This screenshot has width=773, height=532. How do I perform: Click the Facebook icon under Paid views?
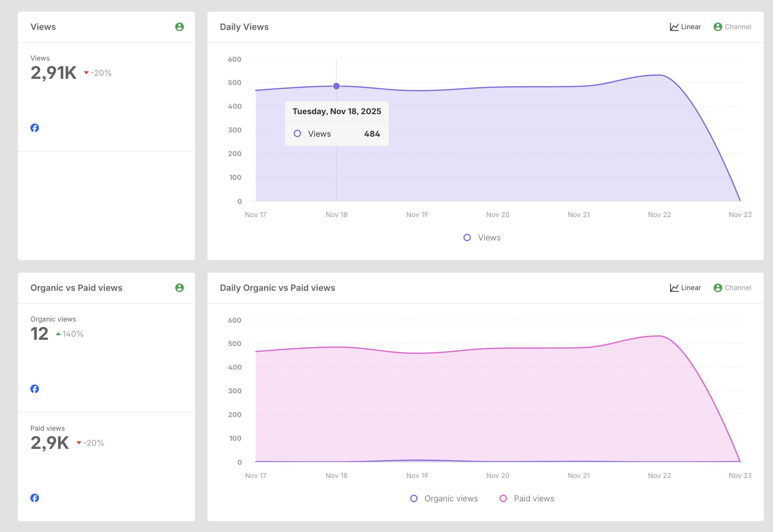(x=35, y=498)
